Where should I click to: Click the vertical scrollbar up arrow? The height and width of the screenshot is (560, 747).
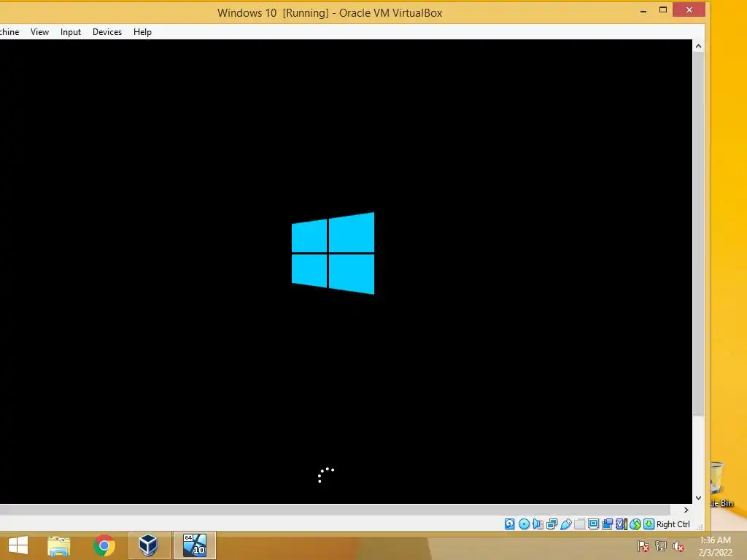pyautogui.click(x=698, y=46)
